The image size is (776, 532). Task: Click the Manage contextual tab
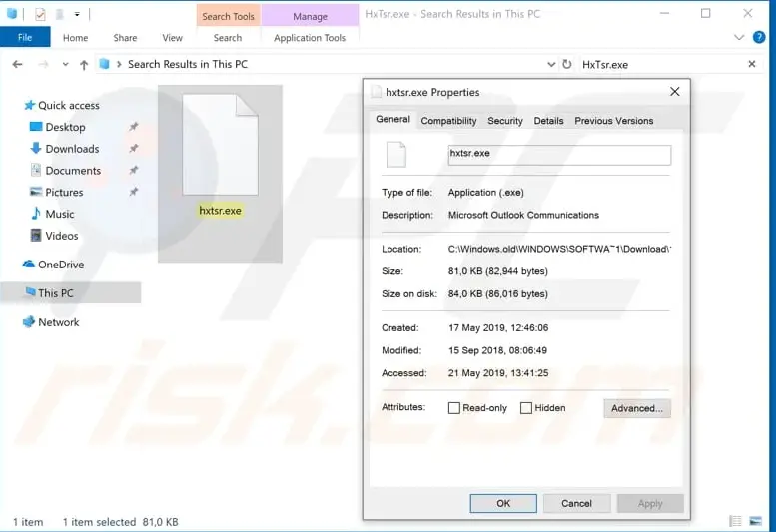coord(310,16)
